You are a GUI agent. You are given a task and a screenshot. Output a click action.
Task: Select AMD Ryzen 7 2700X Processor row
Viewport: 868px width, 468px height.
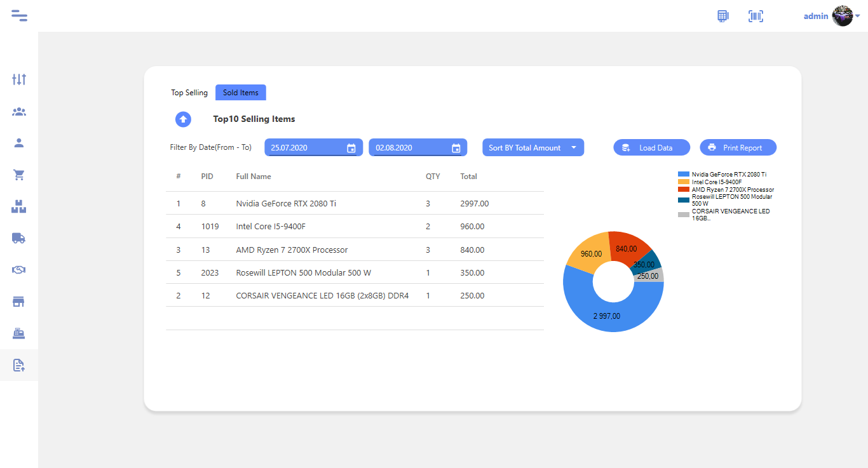(x=355, y=250)
